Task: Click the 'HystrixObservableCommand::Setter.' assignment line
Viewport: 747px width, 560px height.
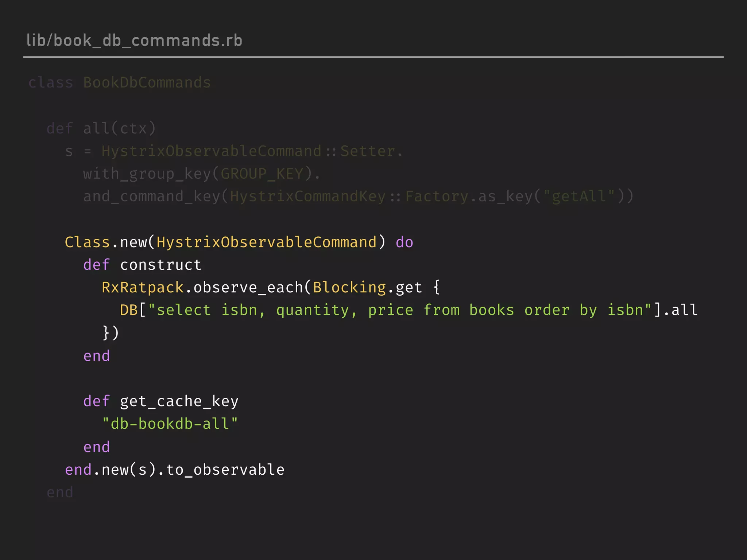Action: pyautogui.click(x=234, y=151)
